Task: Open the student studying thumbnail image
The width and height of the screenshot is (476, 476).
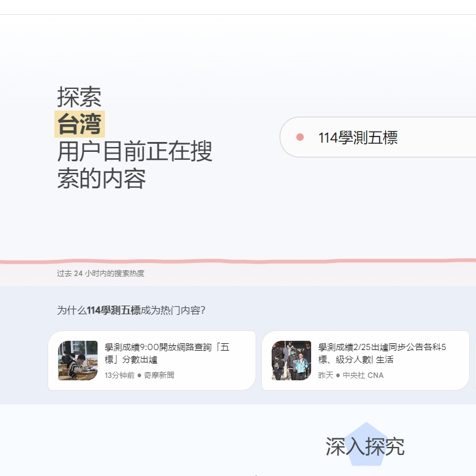Action: coord(78,361)
